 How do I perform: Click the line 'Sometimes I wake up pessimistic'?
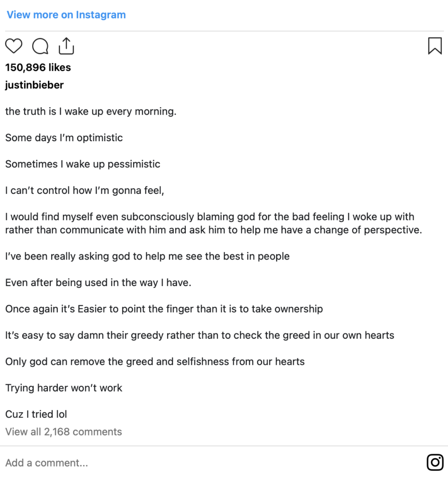pyautogui.click(x=83, y=164)
